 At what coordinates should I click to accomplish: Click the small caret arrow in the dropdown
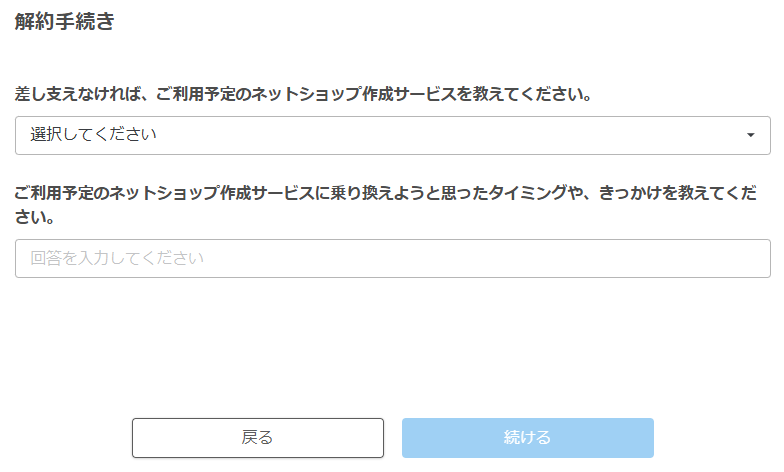coord(751,136)
